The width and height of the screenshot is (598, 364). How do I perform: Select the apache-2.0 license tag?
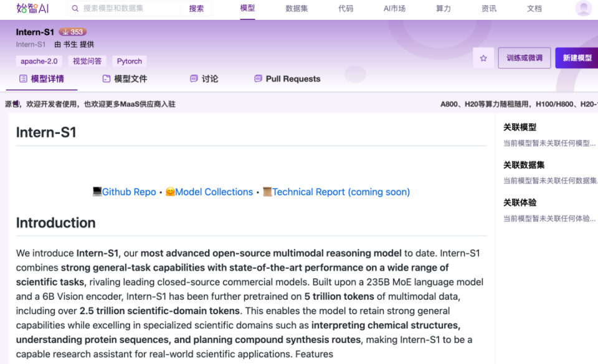coord(39,62)
